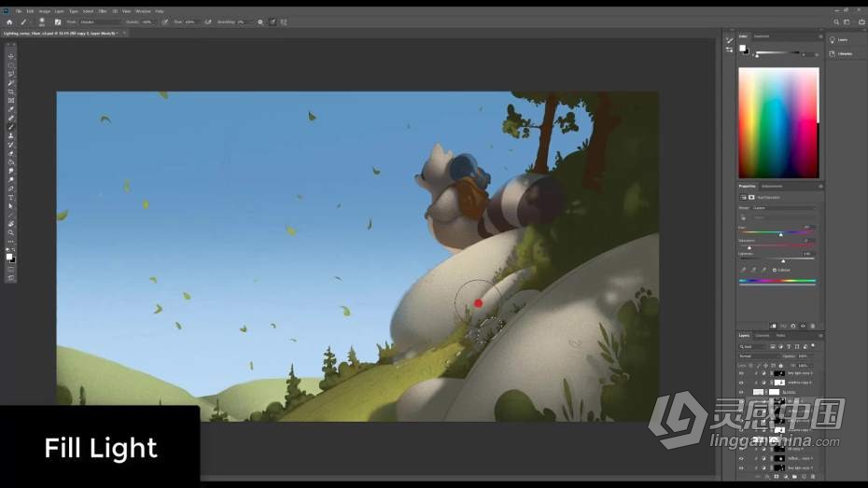The width and height of the screenshot is (868, 488).
Task: Toggle Lock All padlock in Layers panel
Action: point(780,366)
